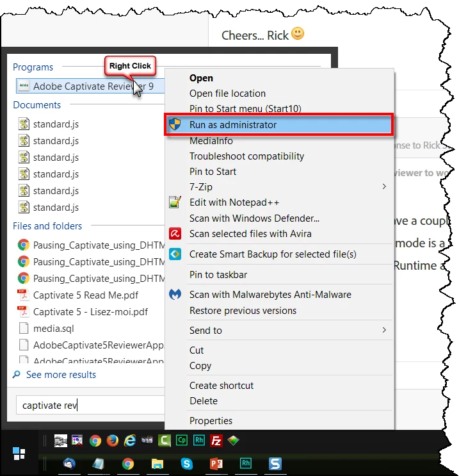Click the UAC shield icon beside Run as administrator
This screenshot has width=459, height=476.
[175, 124]
